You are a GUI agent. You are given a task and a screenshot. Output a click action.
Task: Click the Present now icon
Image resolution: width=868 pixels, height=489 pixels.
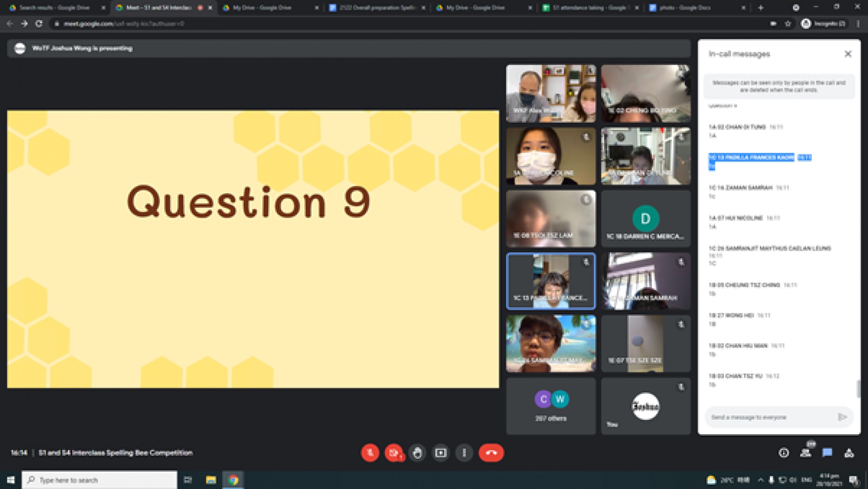(x=441, y=453)
